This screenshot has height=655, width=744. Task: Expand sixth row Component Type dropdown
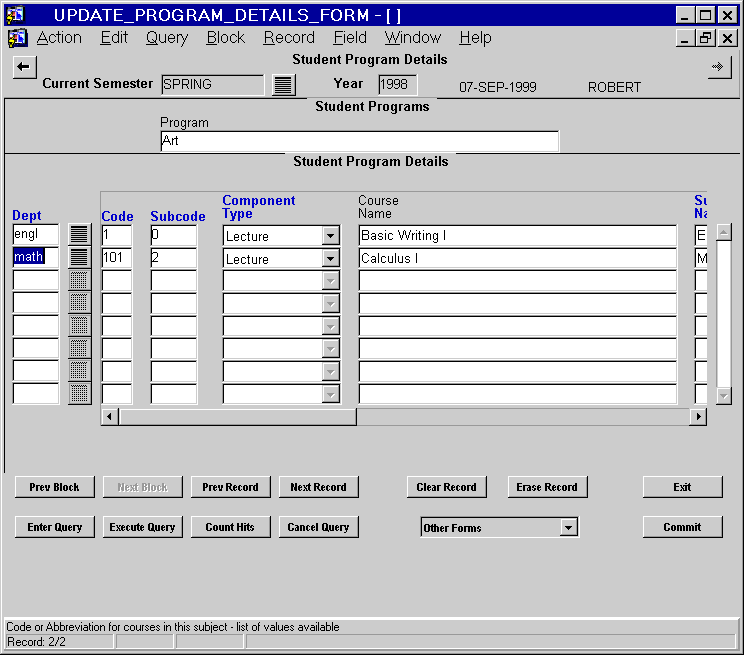coord(330,349)
